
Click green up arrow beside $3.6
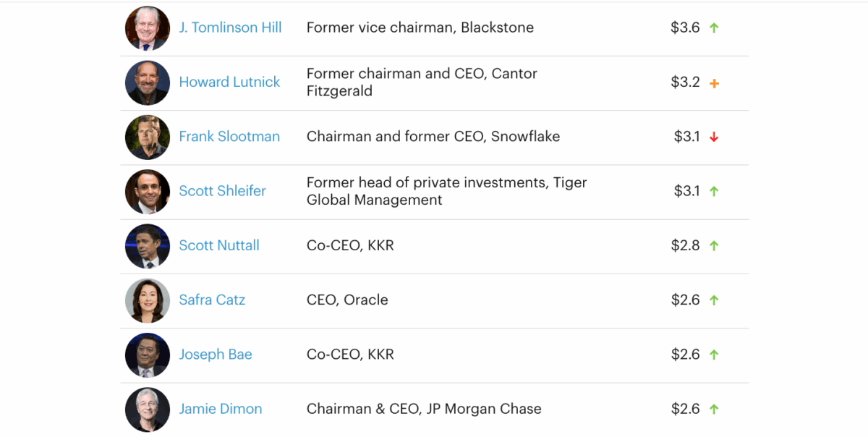pyautogui.click(x=714, y=28)
